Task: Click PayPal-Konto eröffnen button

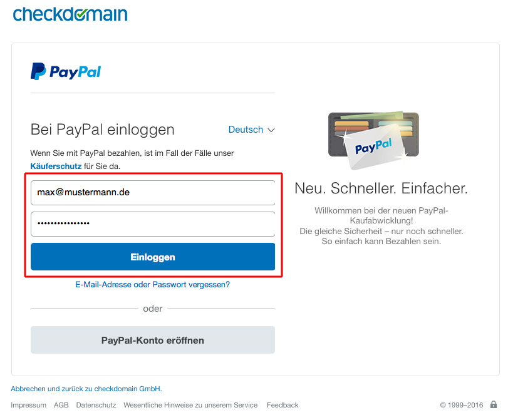Action: coord(153,340)
